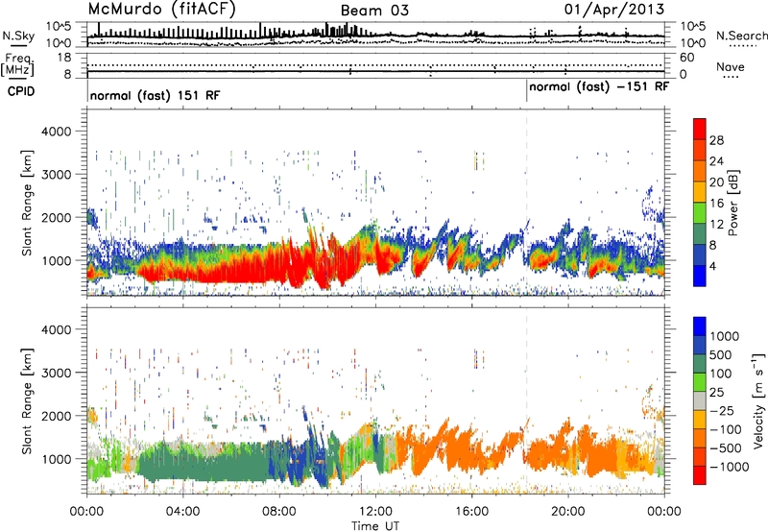Click the 28 tick on Power colorbar

[x=716, y=140]
